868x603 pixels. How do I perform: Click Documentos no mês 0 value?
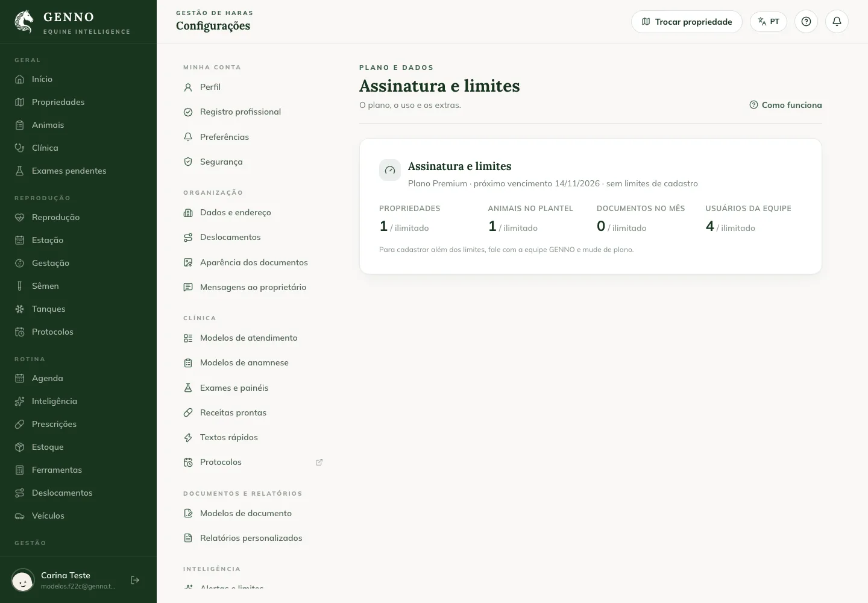click(621, 227)
